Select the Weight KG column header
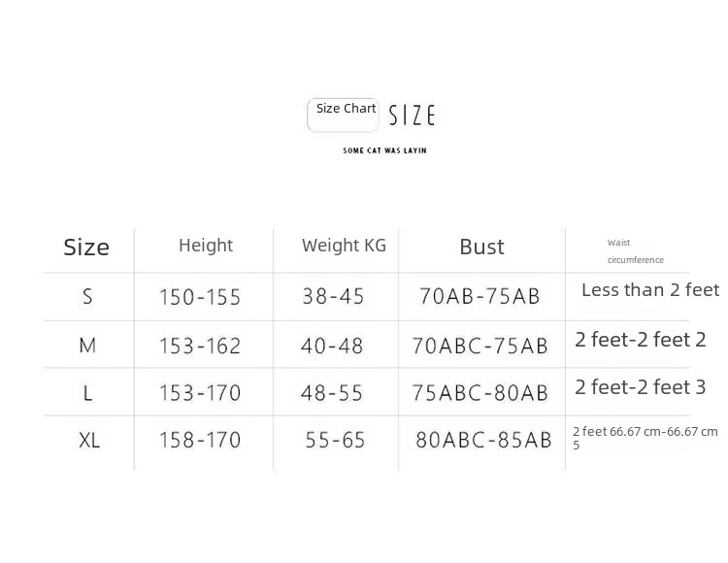This screenshot has height=563, width=728. pyautogui.click(x=344, y=246)
